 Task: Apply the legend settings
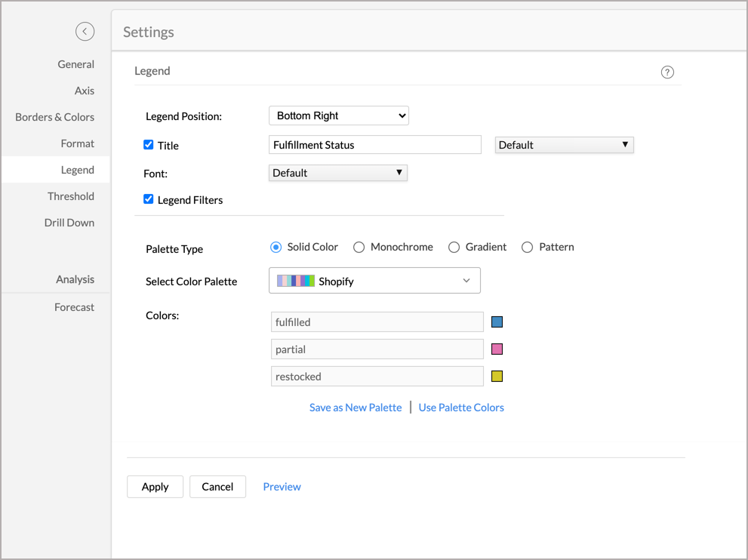155,486
